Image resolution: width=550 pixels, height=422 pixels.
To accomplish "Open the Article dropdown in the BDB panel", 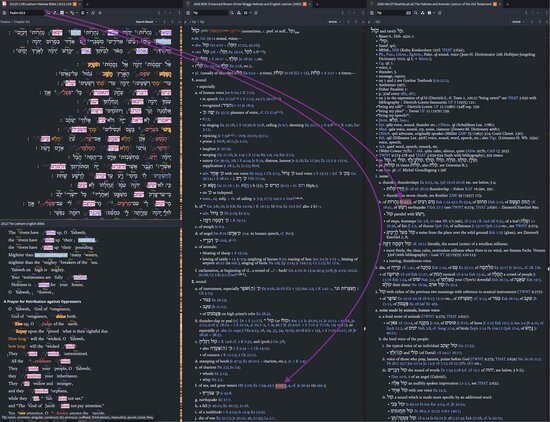I will click(x=334, y=22).
